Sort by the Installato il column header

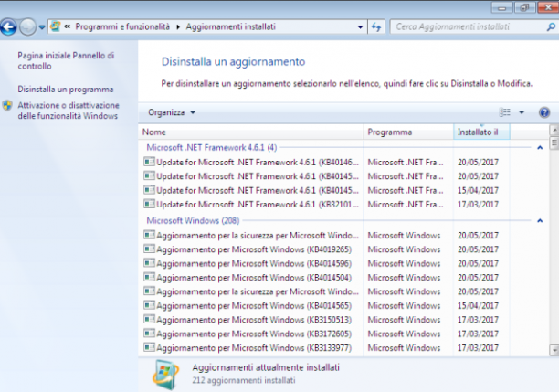point(481,132)
